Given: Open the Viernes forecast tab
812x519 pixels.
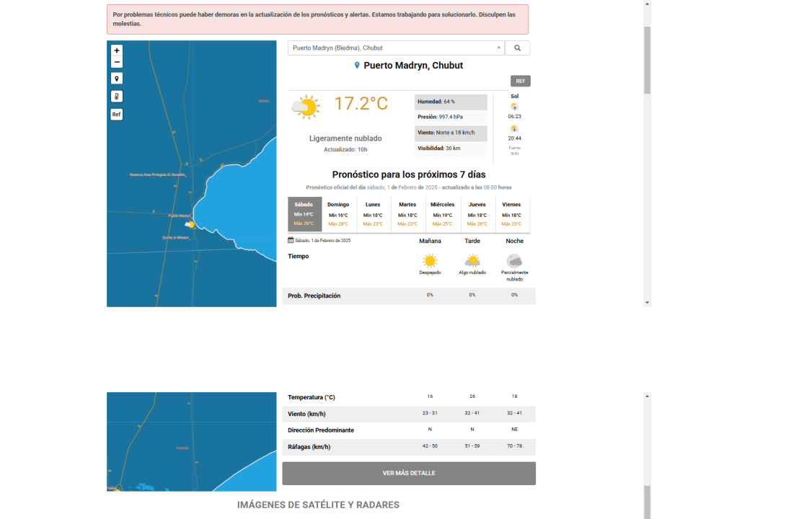Looking at the screenshot, I should [x=511, y=214].
